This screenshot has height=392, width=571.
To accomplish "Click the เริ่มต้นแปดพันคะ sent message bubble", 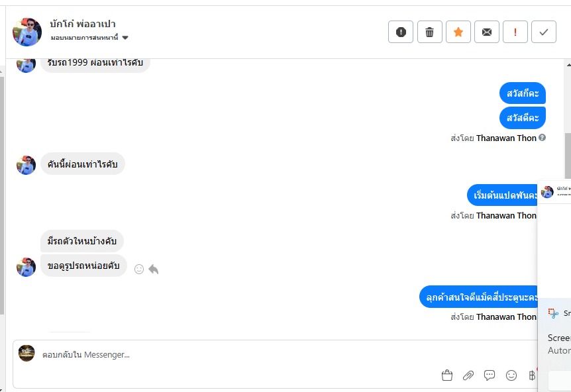I will pos(503,195).
